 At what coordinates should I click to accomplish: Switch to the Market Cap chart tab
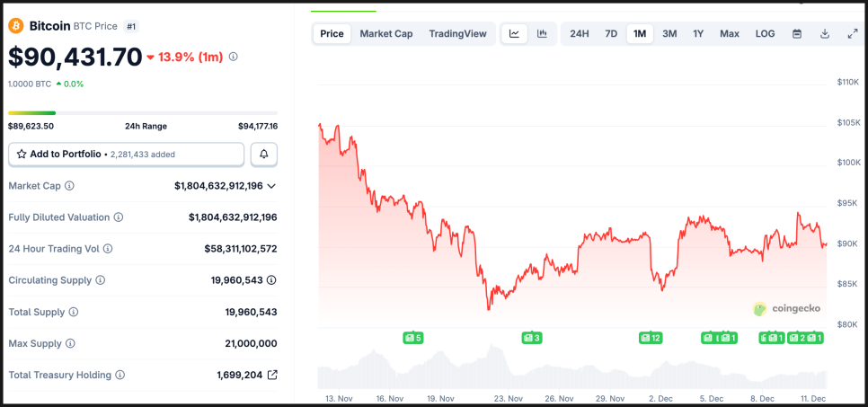click(386, 34)
